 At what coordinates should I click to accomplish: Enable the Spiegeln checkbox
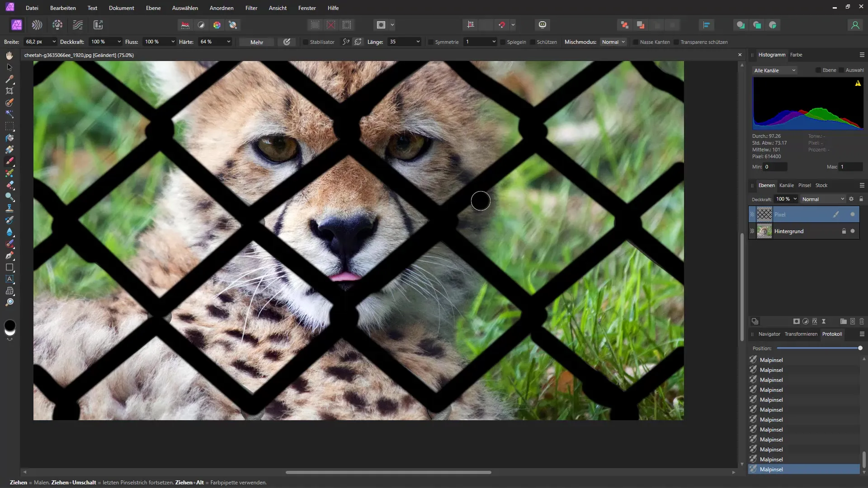click(503, 42)
